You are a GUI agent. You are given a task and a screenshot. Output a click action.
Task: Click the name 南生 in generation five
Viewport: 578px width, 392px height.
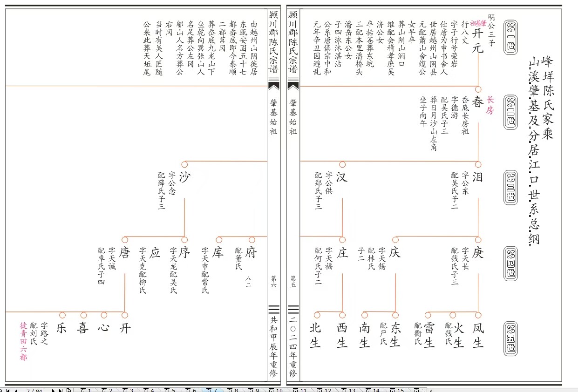(x=364, y=335)
